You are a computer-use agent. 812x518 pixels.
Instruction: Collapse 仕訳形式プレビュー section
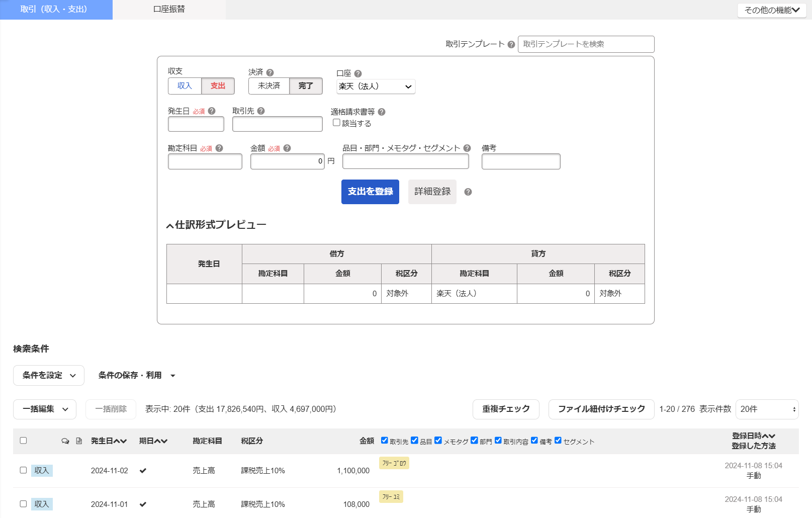pyautogui.click(x=216, y=225)
